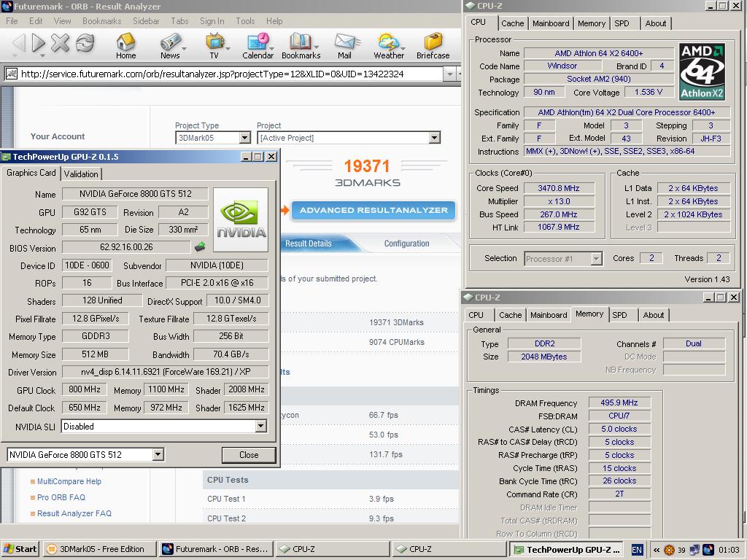
Task: Open the Sign In menu
Action: click(212, 21)
